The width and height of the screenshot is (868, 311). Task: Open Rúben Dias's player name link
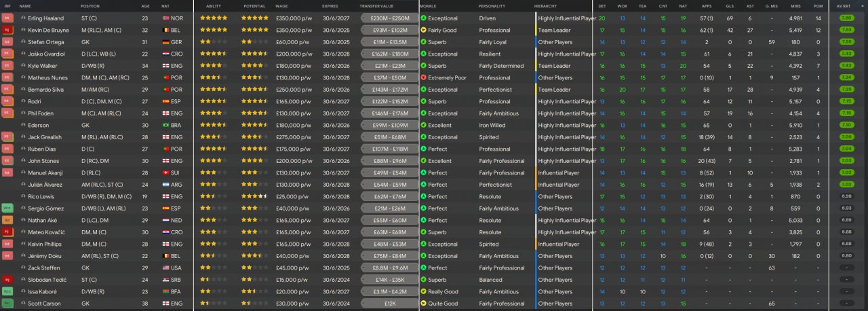pyautogui.click(x=43, y=149)
